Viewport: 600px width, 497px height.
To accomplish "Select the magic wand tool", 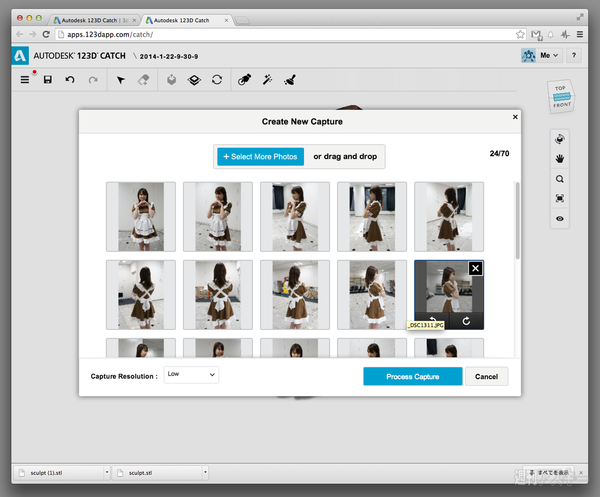I will point(267,80).
